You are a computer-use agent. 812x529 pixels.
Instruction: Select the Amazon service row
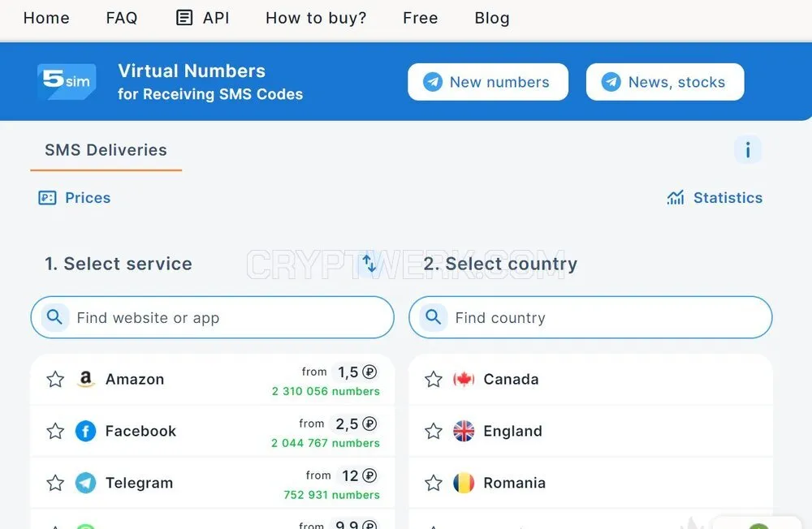click(x=212, y=380)
